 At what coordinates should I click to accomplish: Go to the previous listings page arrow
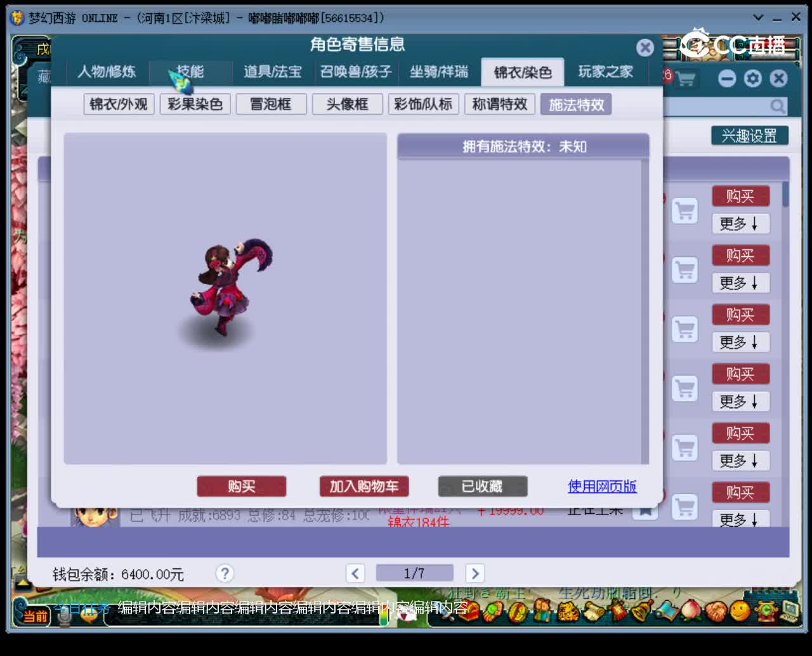(x=356, y=574)
